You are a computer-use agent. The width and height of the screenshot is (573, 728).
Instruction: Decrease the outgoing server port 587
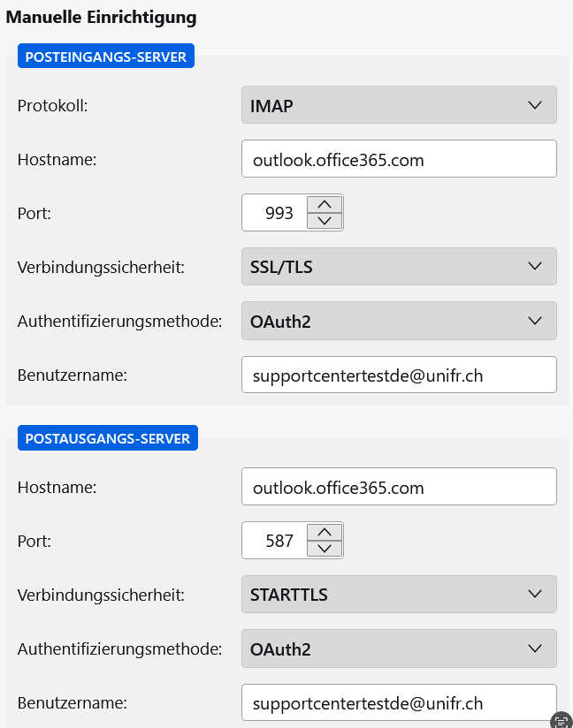point(324,549)
